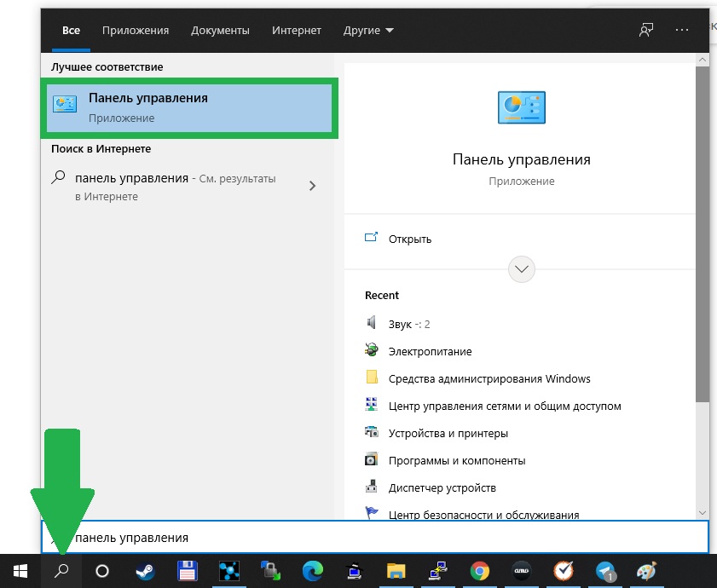The image size is (717, 588).
Task: Switch to the Приложения tab
Action: coord(136,30)
